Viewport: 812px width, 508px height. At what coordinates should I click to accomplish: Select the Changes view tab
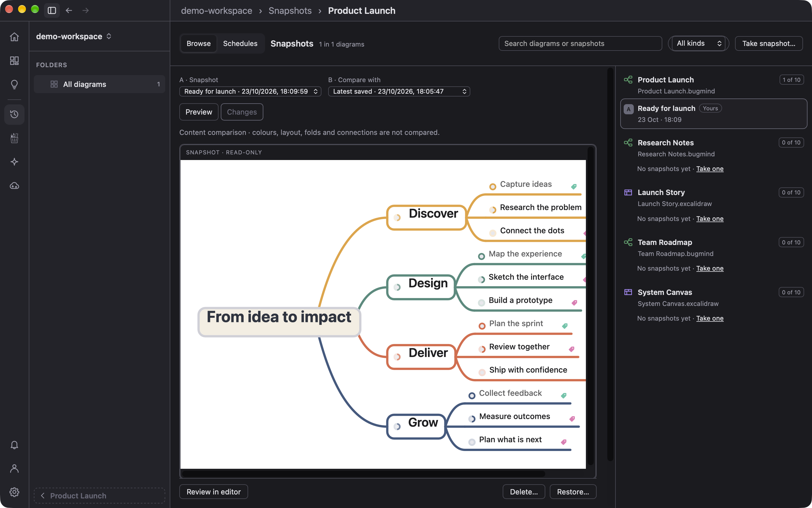click(242, 112)
